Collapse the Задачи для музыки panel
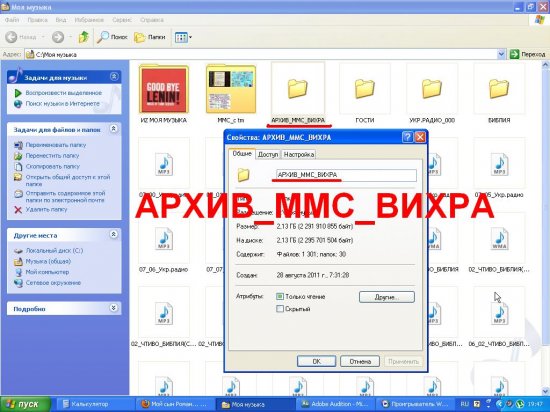 [x=114, y=76]
